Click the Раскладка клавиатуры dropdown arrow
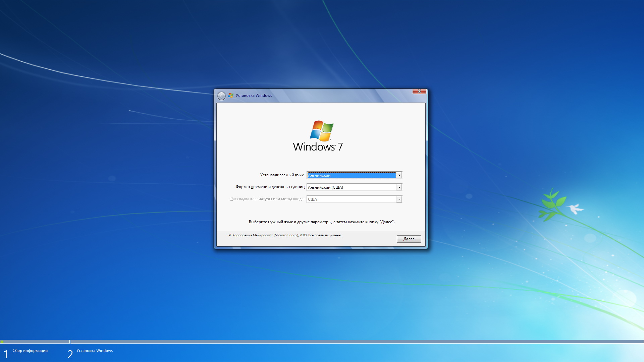This screenshot has height=362, width=644. coord(399,199)
